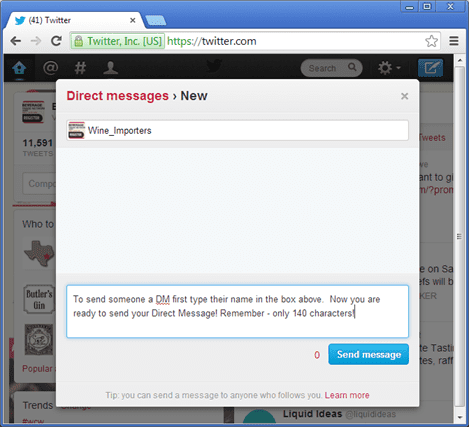The image size is (469, 427).
Task: Open the Twitter Home icon
Action: tap(19, 68)
